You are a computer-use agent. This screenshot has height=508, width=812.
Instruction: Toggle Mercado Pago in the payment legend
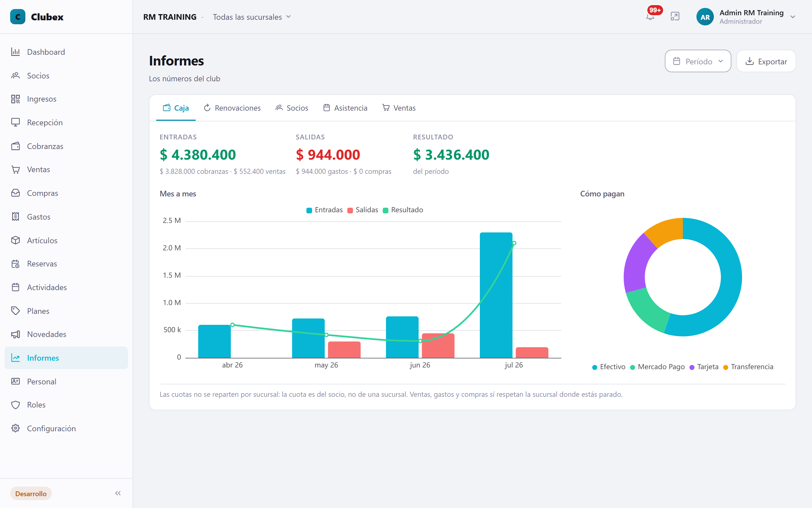(x=657, y=367)
